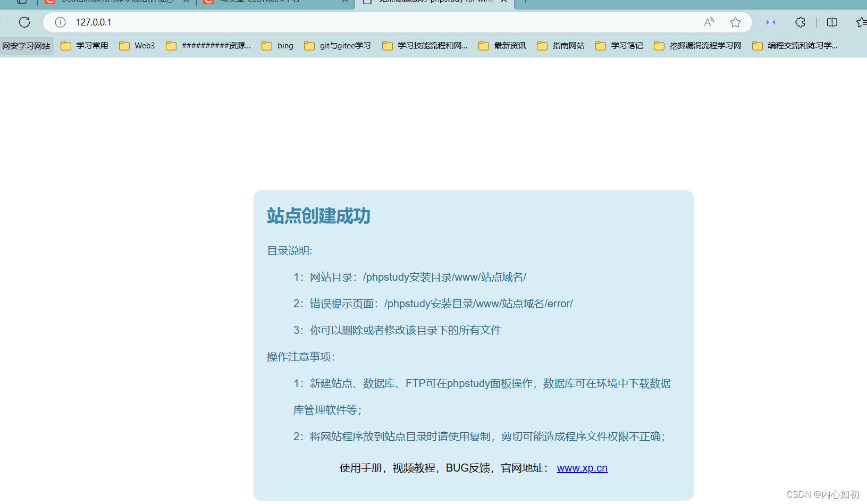The width and height of the screenshot is (867, 504).
Task: Activate the Read aloud icon
Action: pos(709,22)
